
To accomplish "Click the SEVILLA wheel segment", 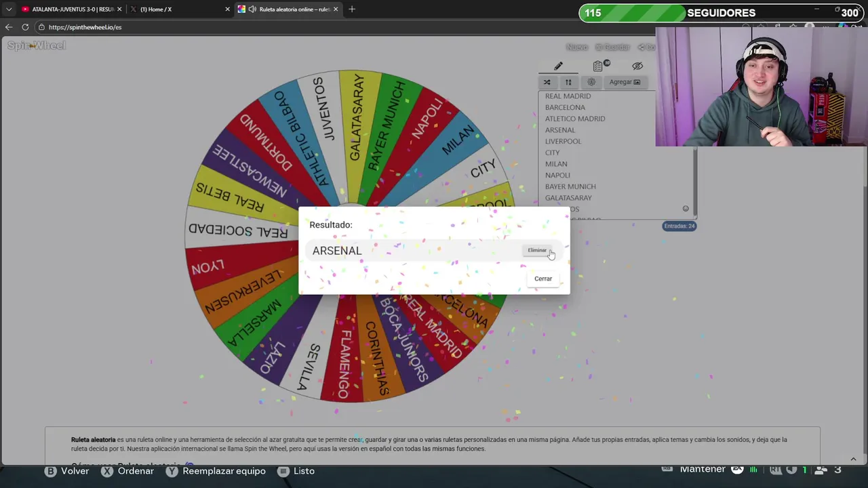I will (310, 367).
